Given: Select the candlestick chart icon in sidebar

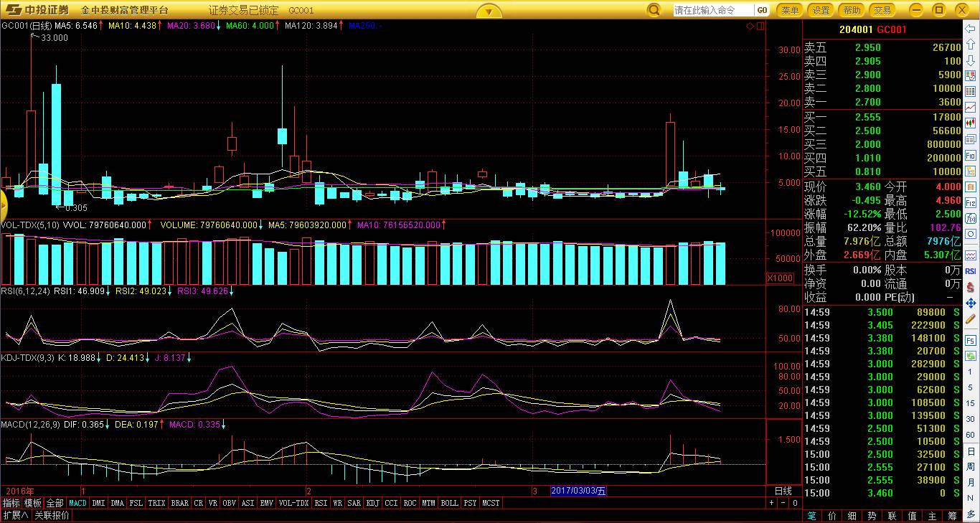Looking at the screenshot, I should click(x=971, y=123).
